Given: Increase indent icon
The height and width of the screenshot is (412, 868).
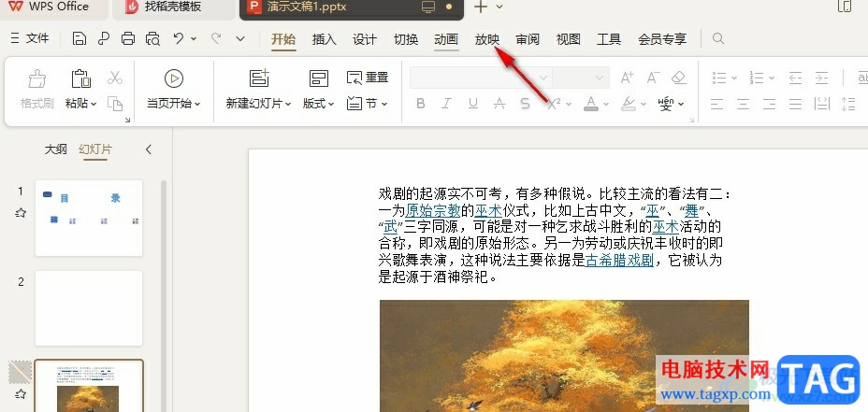Looking at the screenshot, I should pos(822,78).
